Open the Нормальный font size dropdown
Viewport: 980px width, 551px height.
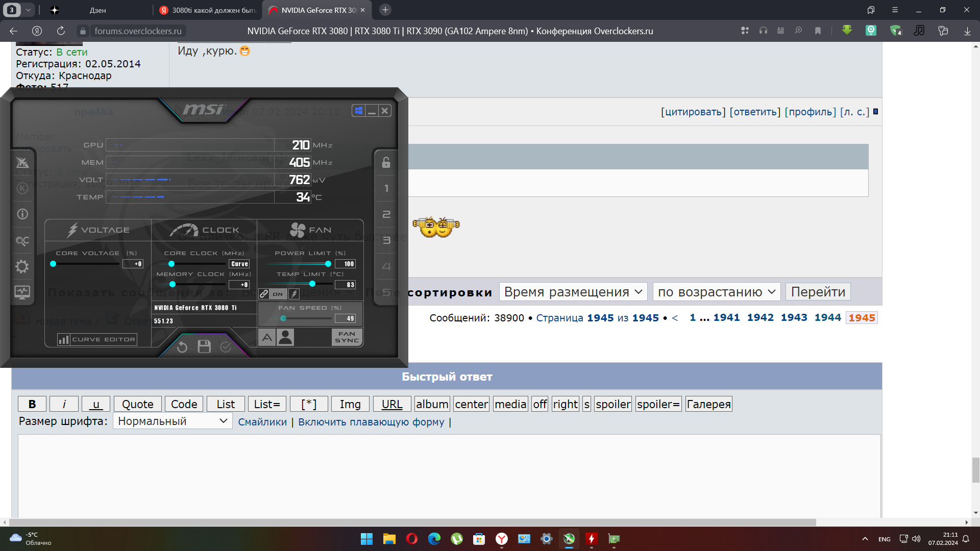172,421
